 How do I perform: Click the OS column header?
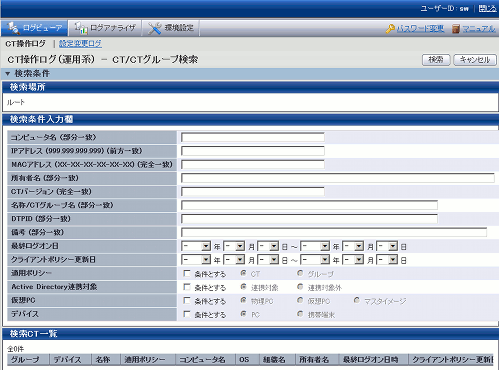(x=247, y=360)
